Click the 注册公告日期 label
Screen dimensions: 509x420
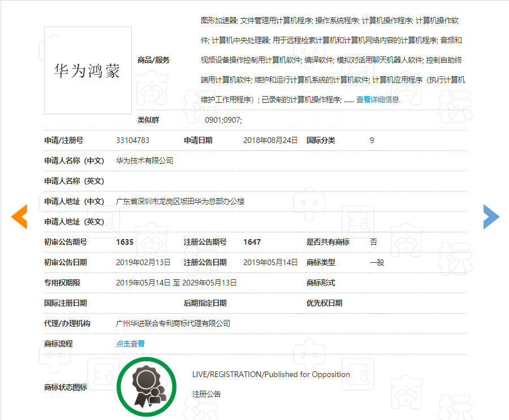pyautogui.click(x=205, y=262)
